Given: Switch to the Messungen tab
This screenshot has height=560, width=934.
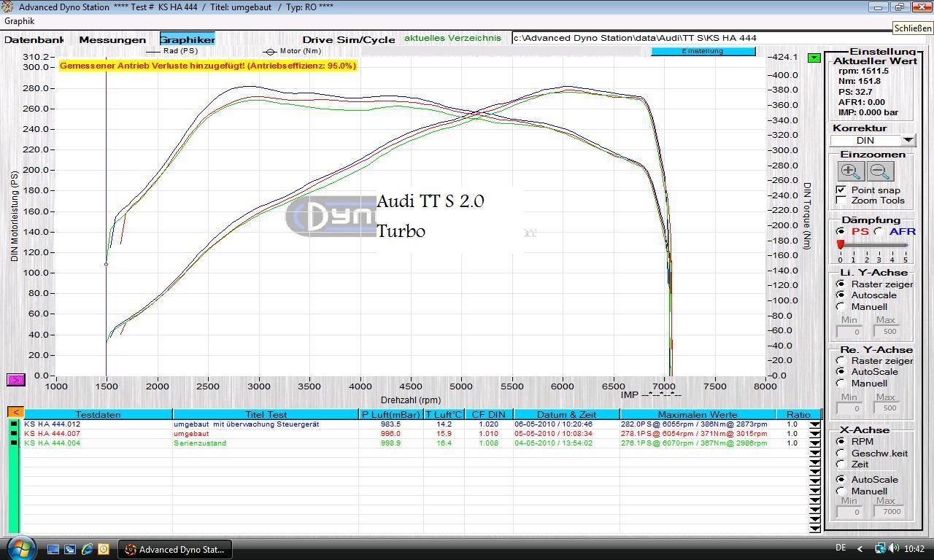Looking at the screenshot, I should [112, 39].
